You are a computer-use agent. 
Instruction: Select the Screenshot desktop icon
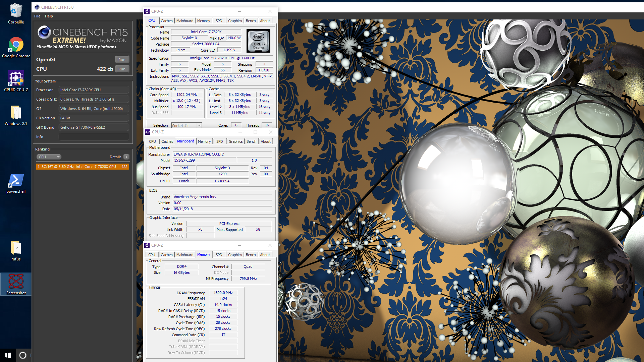pyautogui.click(x=16, y=284)
